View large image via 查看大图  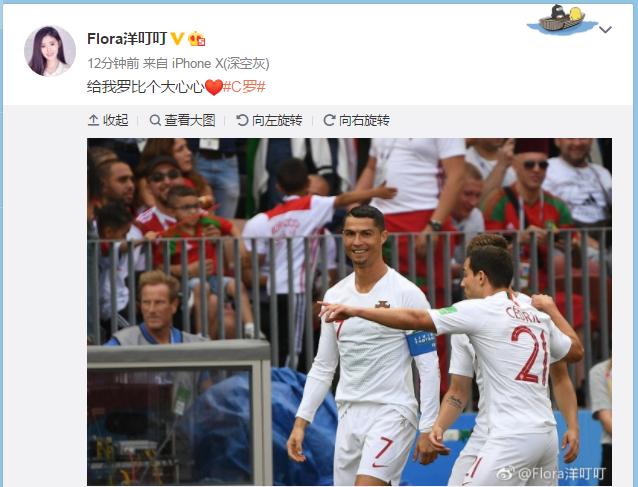[182, 120]
